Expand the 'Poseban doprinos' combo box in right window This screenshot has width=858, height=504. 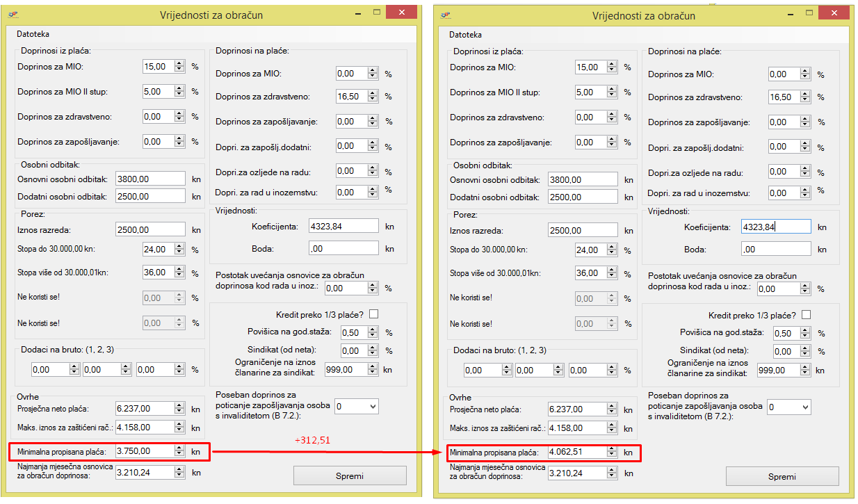(789, 407)
